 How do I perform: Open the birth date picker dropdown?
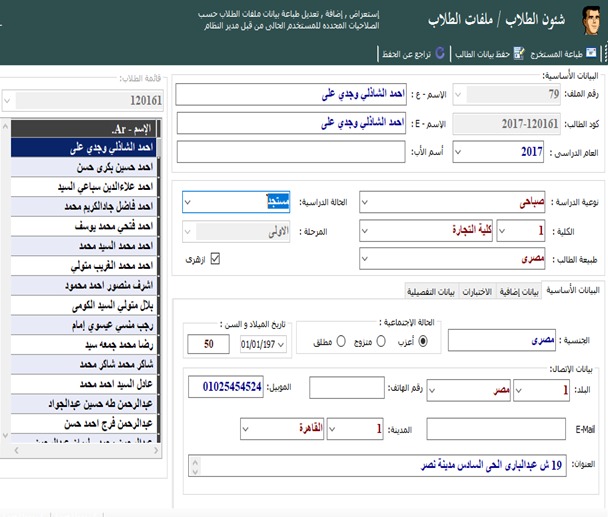tap(282, 344)
